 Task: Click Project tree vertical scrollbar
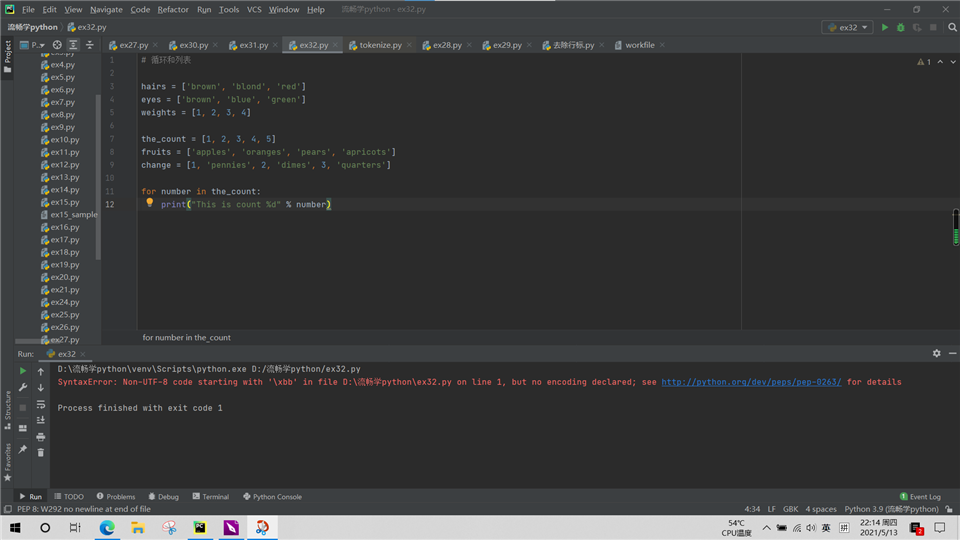coord(98,176)
